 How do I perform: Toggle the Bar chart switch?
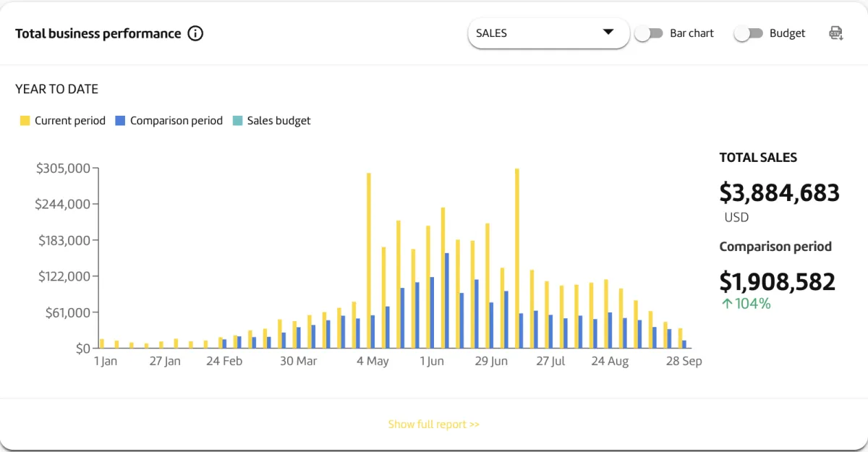(x=649, y=33)
